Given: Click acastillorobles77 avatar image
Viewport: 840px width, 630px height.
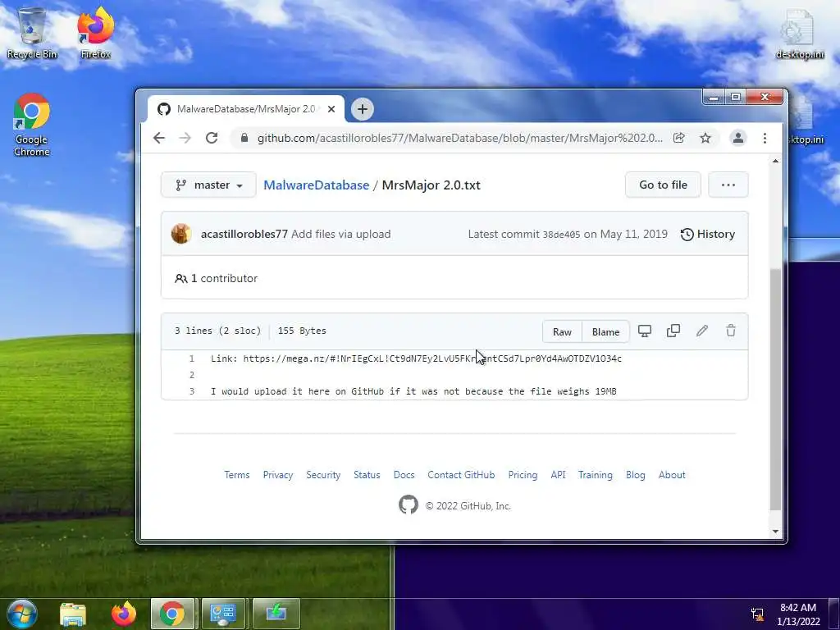Looking at the screenshot, I should [181, 234].
